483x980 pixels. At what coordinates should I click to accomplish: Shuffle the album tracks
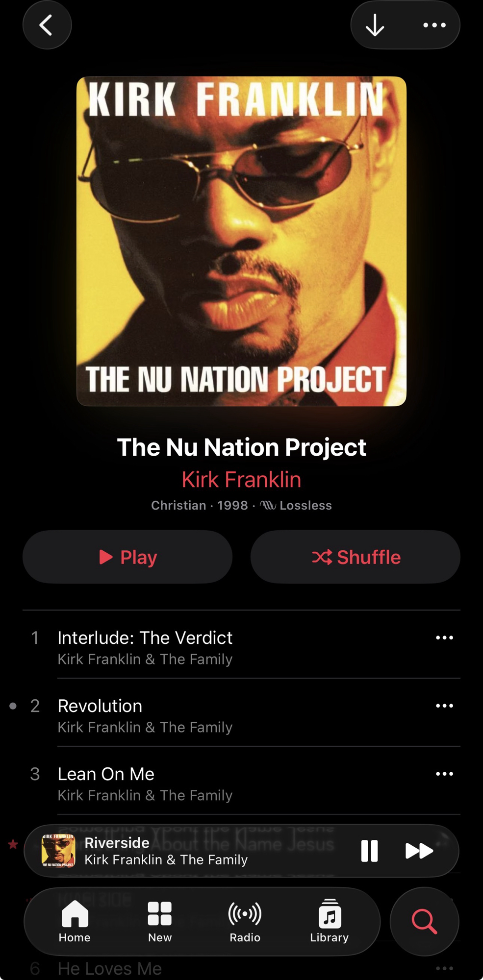click(x=356, y=557)
